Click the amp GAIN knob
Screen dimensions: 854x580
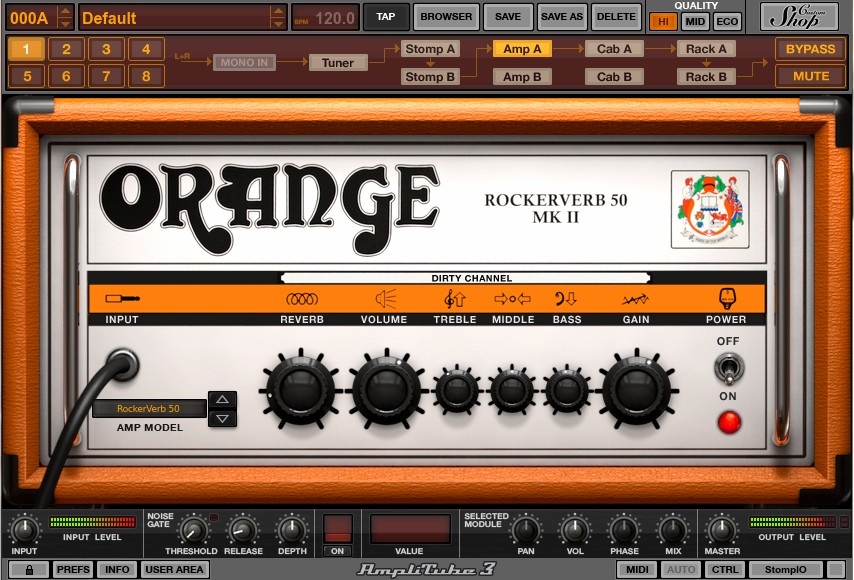(x=636, y=389)
